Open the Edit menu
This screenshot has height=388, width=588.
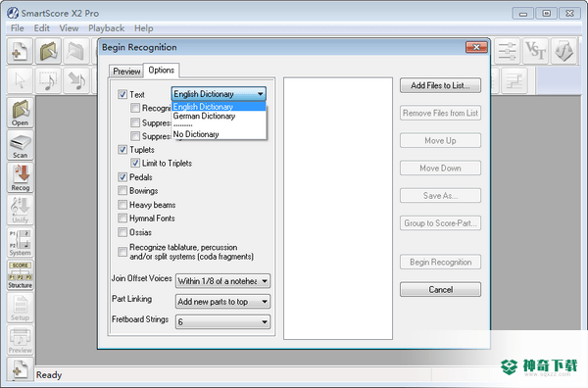41,28
